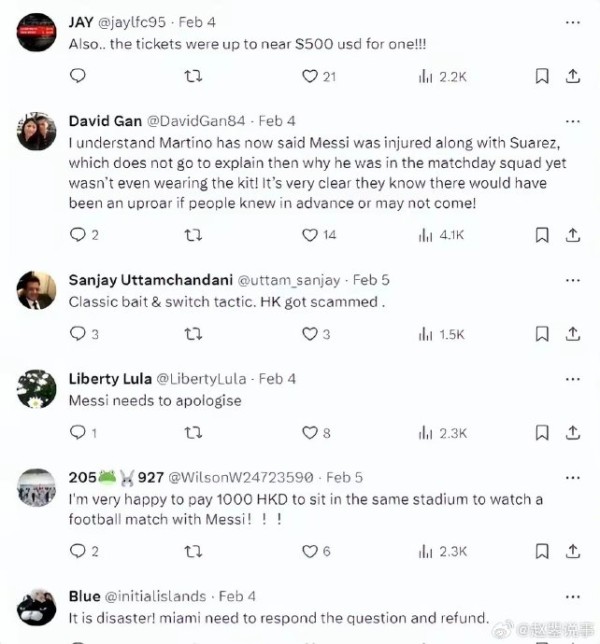
Task: Open Liberty Lula's profile name link
Action: pos(109,379)
